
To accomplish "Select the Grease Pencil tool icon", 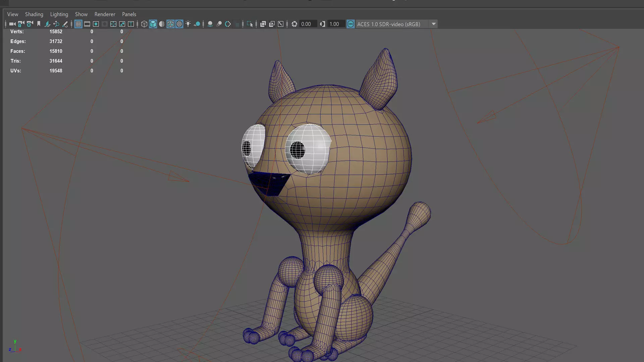I will (x=65, y=24).
